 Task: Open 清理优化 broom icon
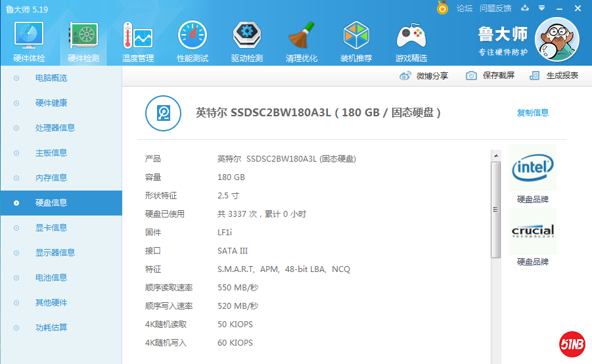click(x=302, y=41)
